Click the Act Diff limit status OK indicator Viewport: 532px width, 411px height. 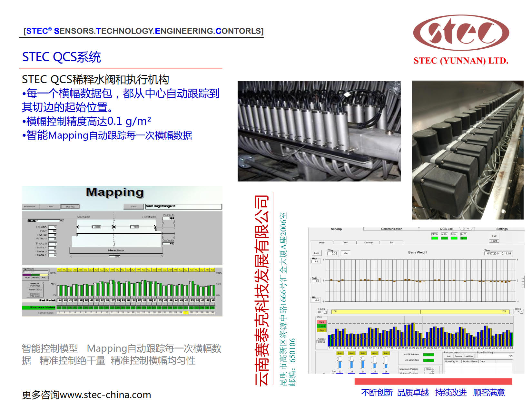(x=429, y=355)
